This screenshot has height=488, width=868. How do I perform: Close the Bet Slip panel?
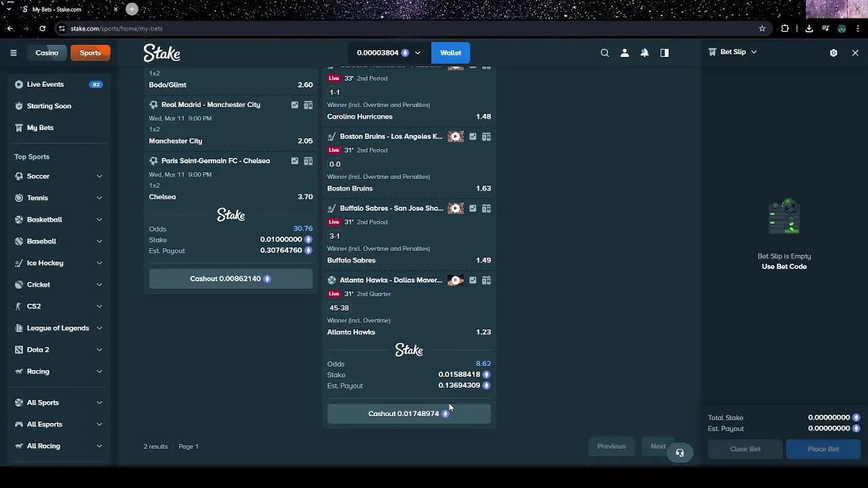coord(855,53)
